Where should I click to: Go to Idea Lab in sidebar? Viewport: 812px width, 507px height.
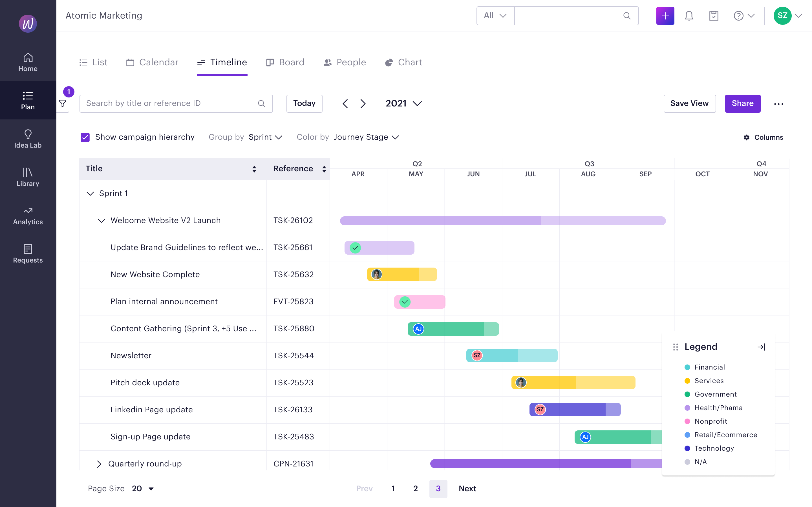[x=28, y=139]
